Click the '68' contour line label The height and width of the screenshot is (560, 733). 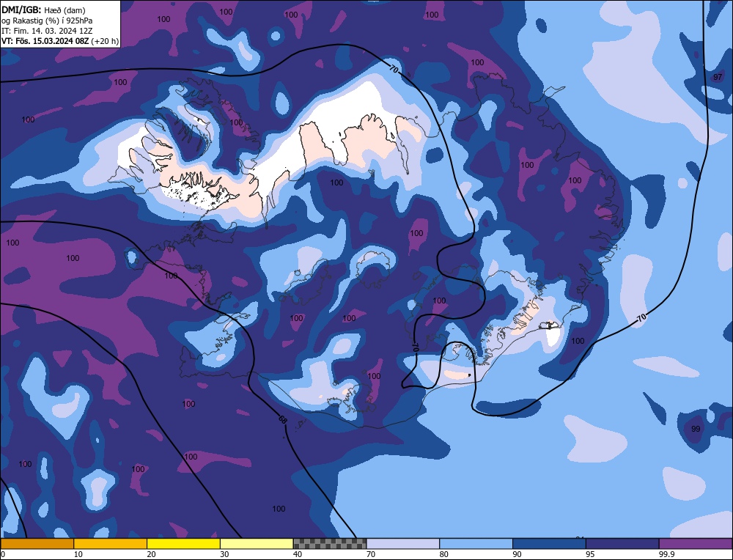tap(282, 419)
